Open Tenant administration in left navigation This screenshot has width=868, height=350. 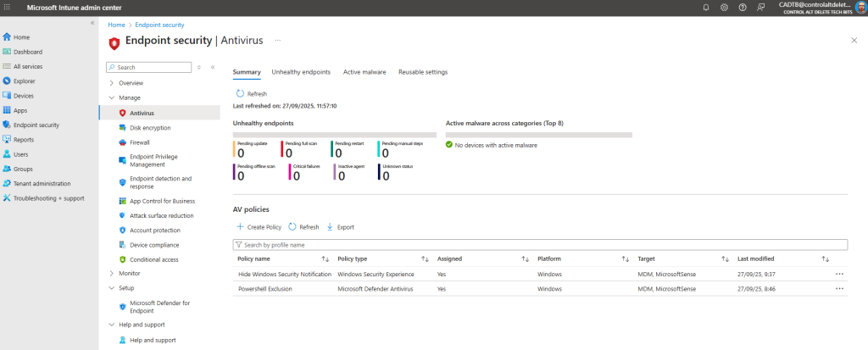[x=42, y=183]
